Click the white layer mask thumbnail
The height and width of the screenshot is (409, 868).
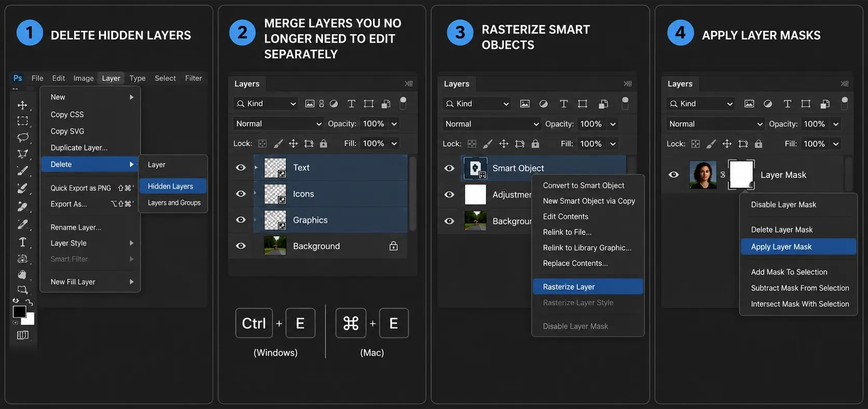point(741,174)
